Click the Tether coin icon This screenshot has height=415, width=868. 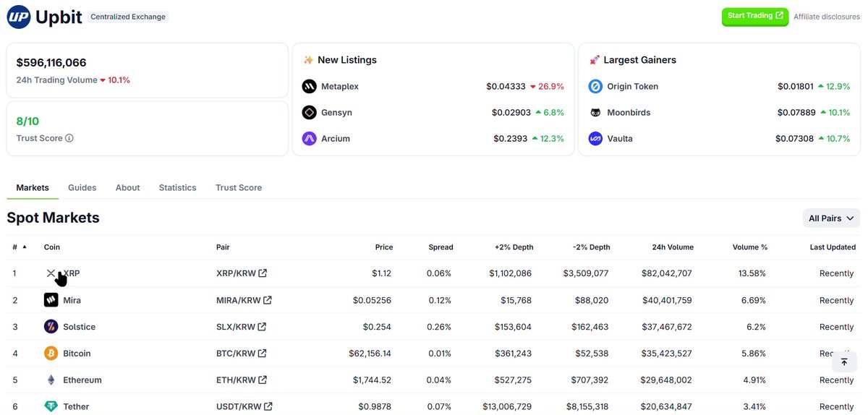click(x=51, y=406)
